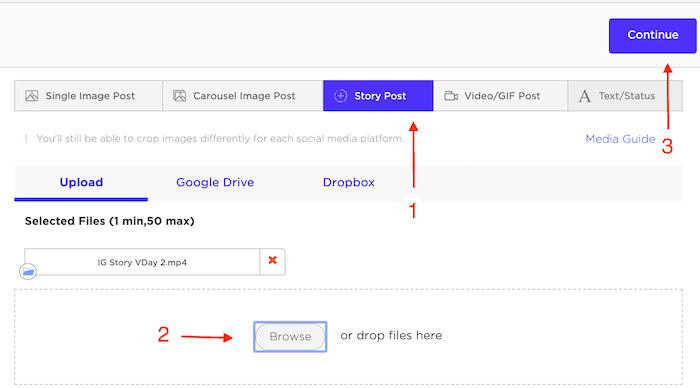
Task: Click the 'or drop files here' area
Action: pos(391,335)
